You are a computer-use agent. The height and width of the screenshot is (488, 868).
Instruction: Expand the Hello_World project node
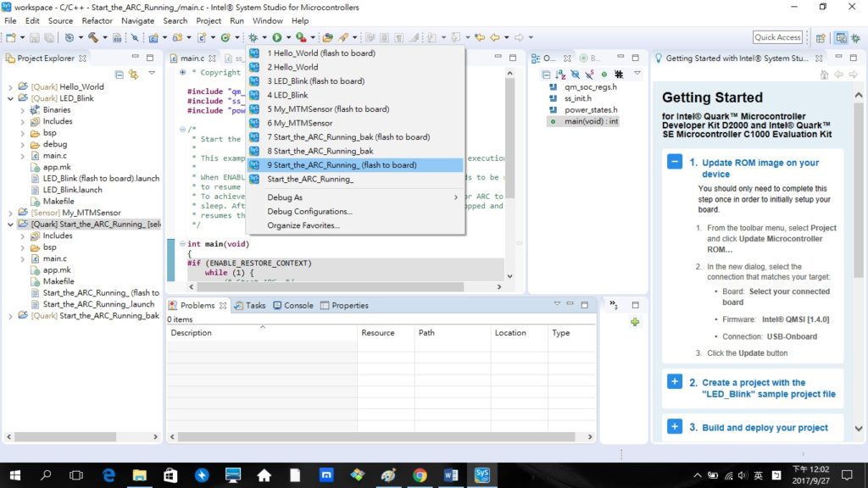10,87
